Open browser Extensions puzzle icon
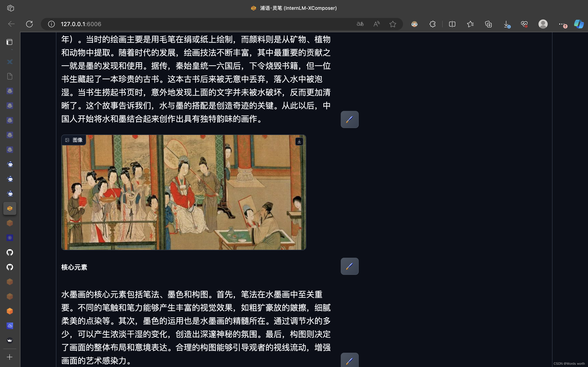The height and width of the screenshot is (367, 588). pos(432,24)
